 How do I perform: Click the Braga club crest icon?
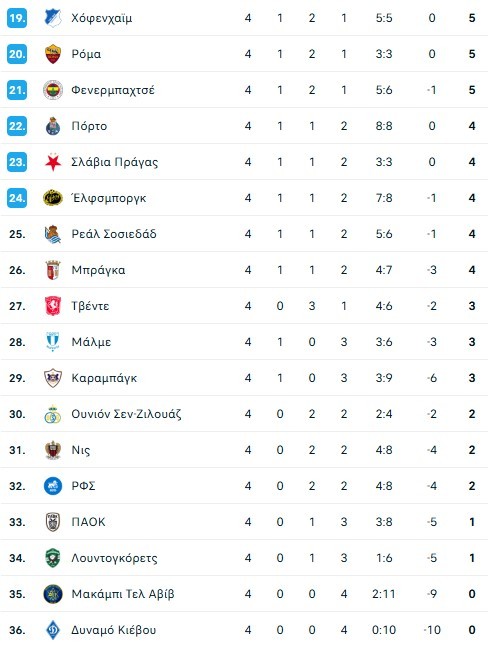pyautogui.click(x=53, y=270)
